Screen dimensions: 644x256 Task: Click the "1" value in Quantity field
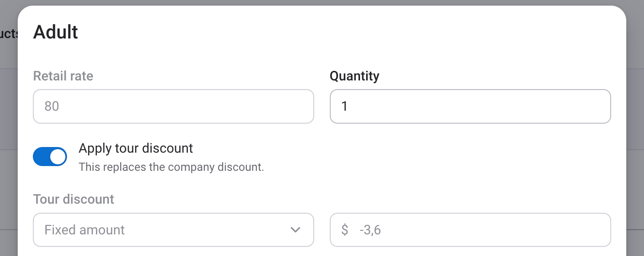(344, 106)
